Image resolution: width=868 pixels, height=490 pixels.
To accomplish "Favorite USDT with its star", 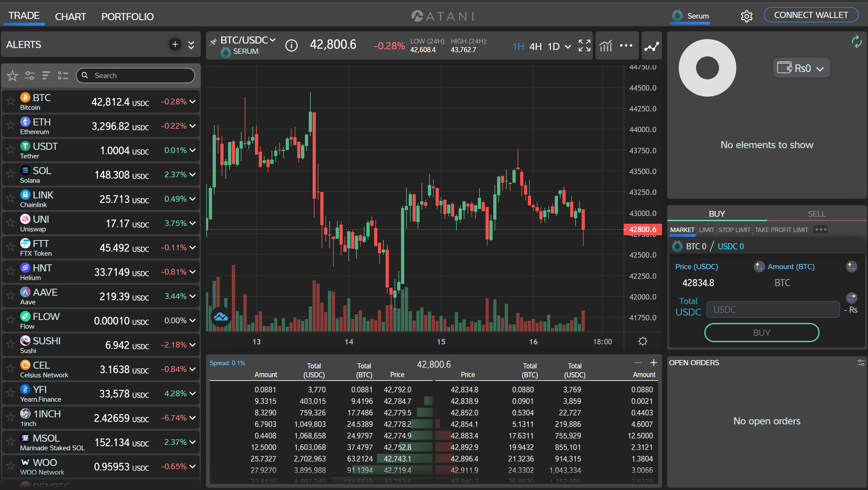I will [x=11, y=149].
